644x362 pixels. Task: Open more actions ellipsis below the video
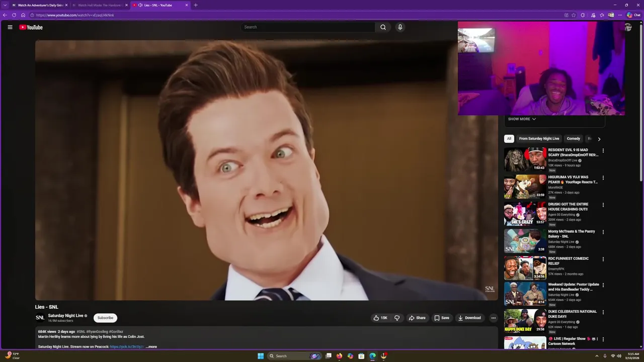point(494,318)
